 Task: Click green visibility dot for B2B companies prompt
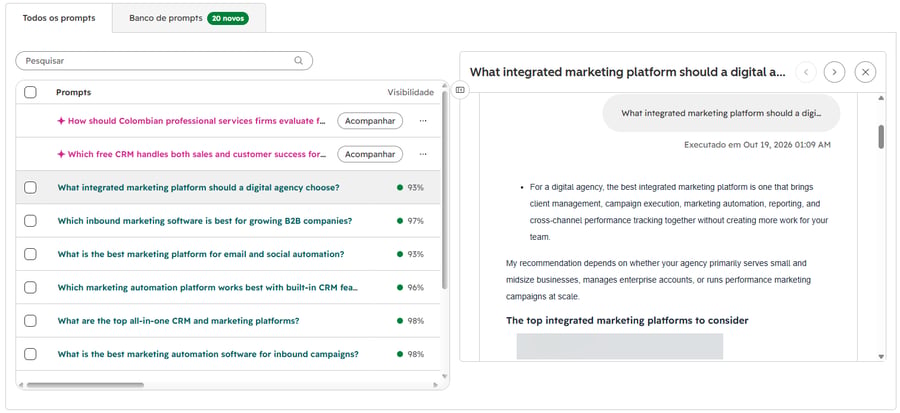(x=399, y=221)
